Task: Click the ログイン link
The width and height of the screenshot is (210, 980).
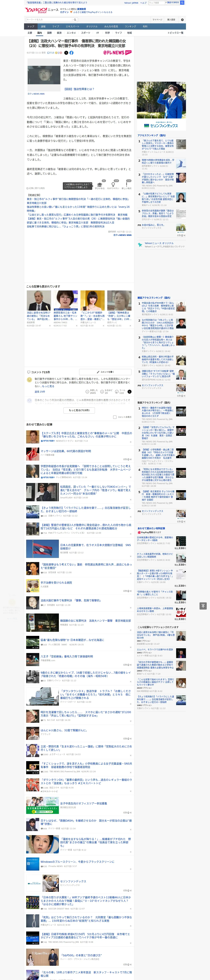Action: tap(64, 12)
